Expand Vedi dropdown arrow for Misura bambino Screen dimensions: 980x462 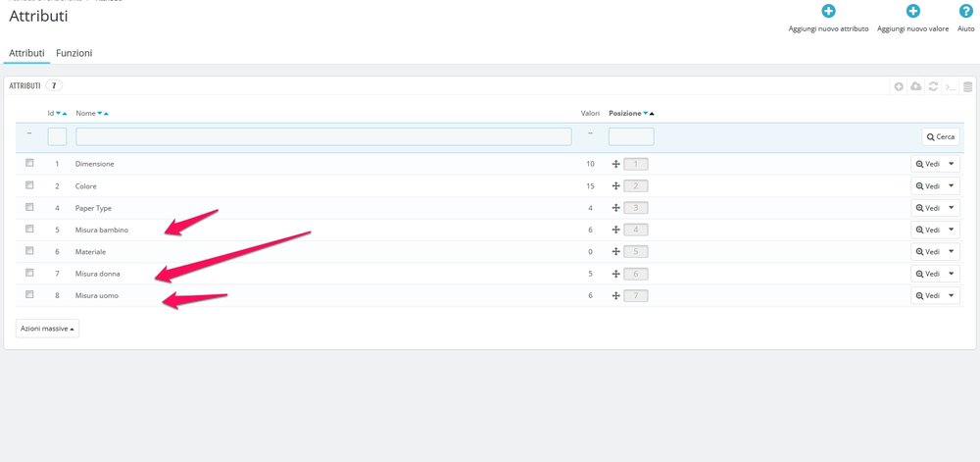click(x=952, y=230)
